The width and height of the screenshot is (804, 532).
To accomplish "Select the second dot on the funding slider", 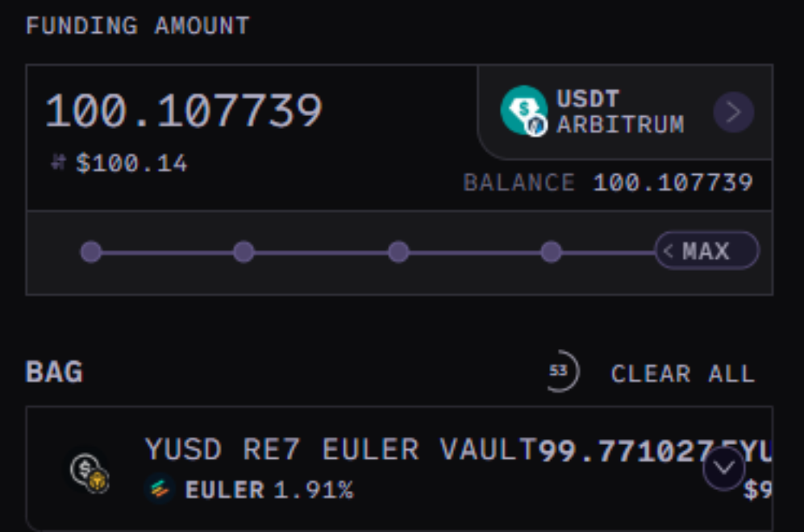I will 244,252.
